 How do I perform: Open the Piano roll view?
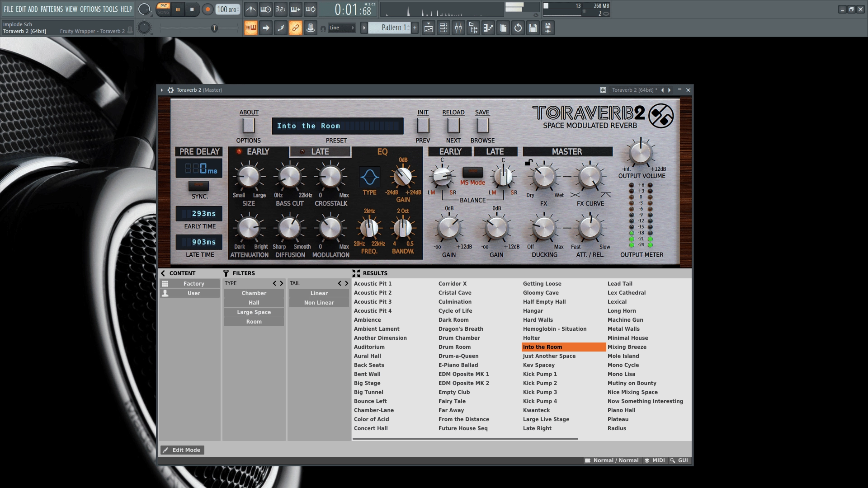pyautogui.click(x=488, y=28)
